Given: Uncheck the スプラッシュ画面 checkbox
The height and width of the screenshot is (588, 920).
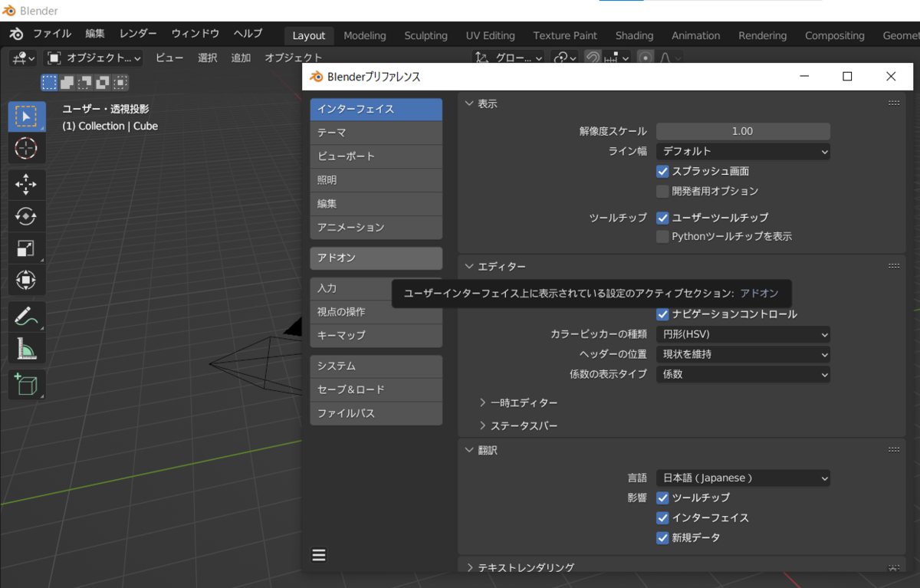Looking at the screenshot, I should pos(663,171).
